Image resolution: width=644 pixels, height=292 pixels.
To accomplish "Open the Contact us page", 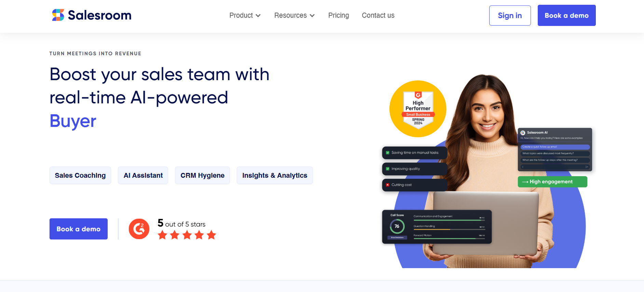I will 378,15.
